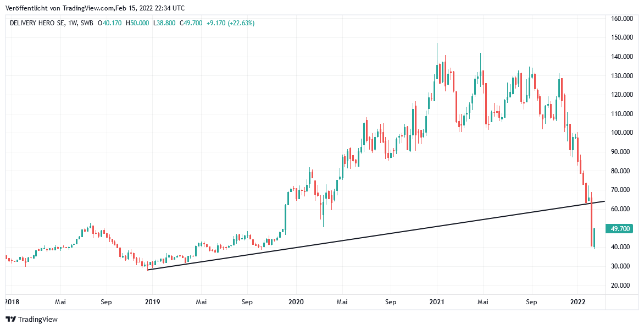This screenshot has width=644, height=329.
Task: Click the change value +9.170 (+22.63%)
Action: point(230,24)
